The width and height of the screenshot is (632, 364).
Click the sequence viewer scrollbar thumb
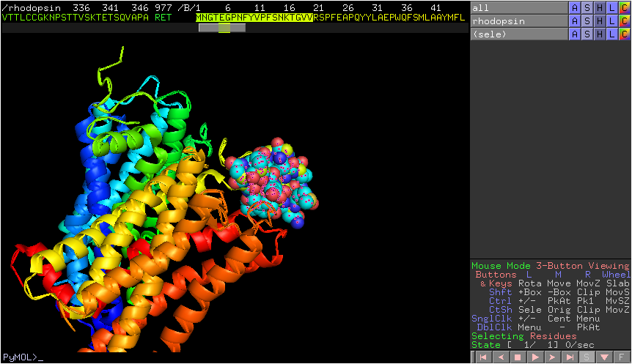(222, 28)
